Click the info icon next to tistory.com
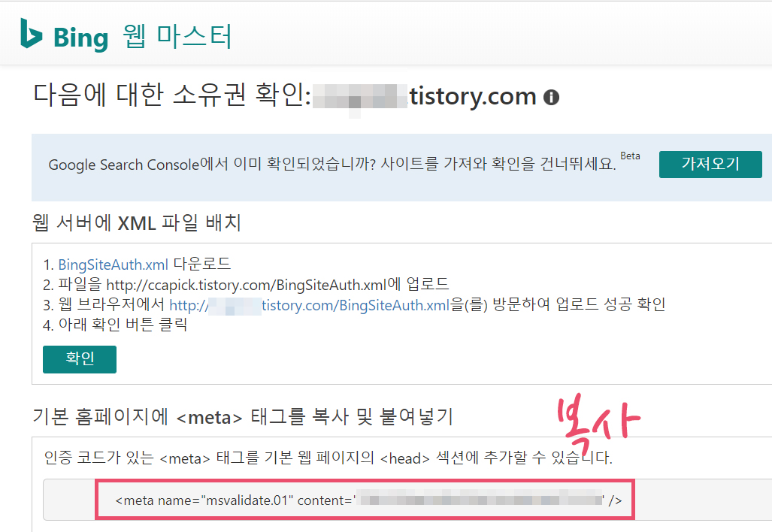This screenshot has height=532, width=772. coord(551,98)
